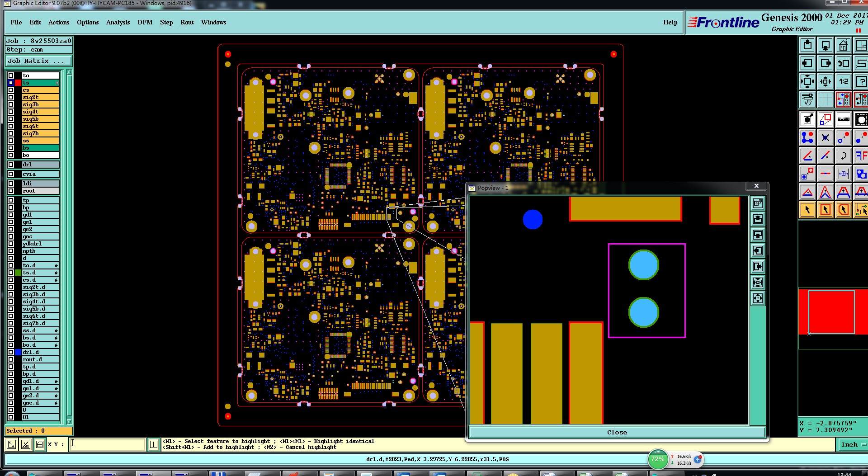
Task: Click the mirror feature tool icon
Action: point(861,156)
